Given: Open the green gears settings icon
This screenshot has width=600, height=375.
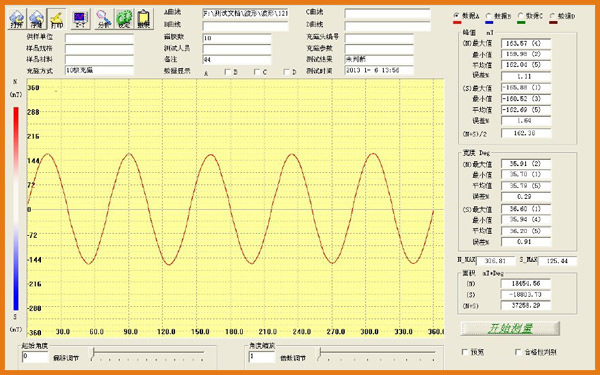Looking at the screenshot, I should (x=124, y=19).
